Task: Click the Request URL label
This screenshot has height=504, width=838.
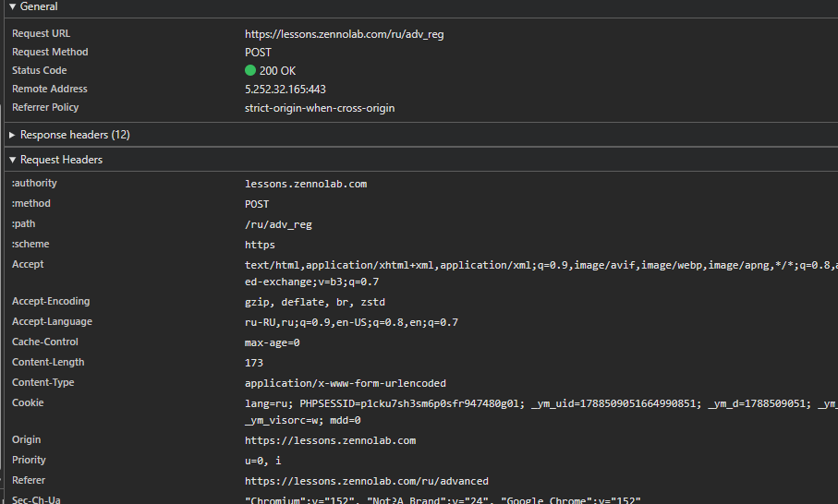Action: tap(42, 33)
